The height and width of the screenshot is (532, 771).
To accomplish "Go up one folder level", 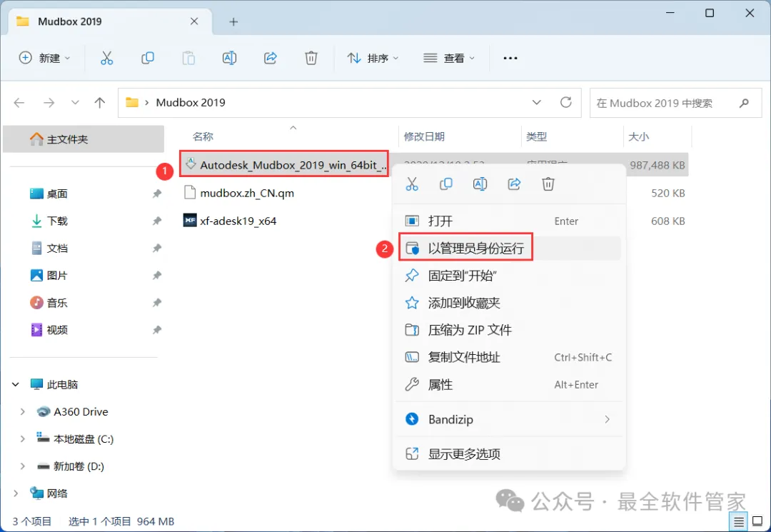I will pyautogui.click(x=100, y=103).
